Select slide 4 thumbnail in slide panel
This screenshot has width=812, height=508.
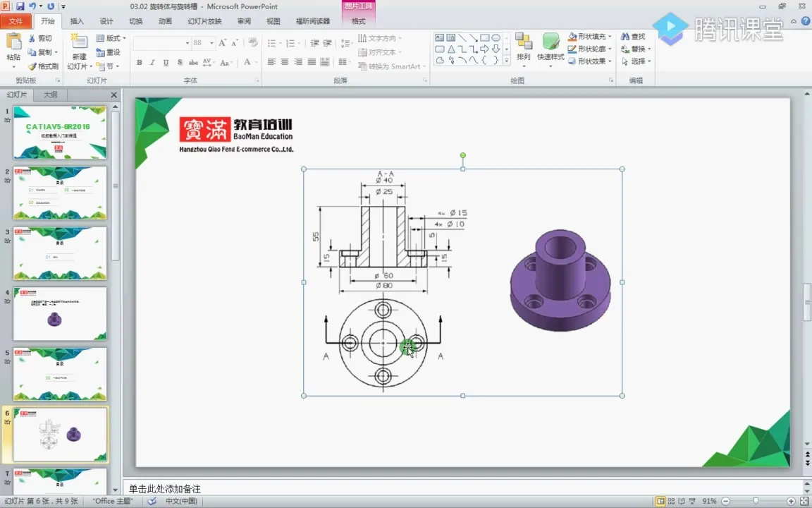tap(60, 313)
